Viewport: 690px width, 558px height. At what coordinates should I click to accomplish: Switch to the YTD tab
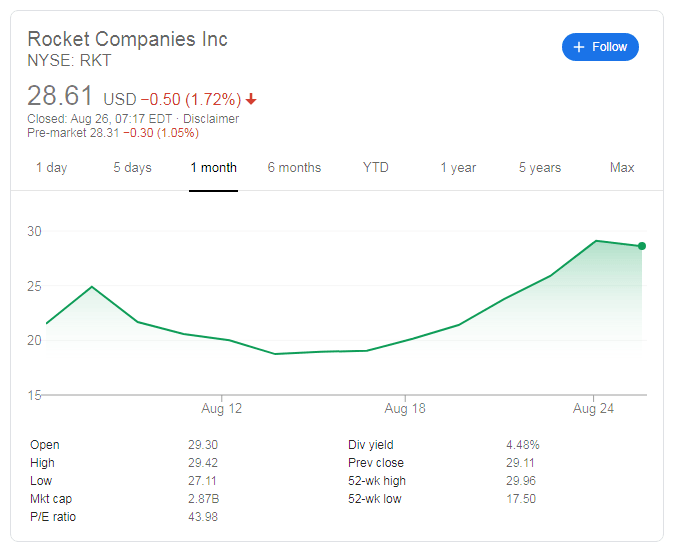click(x=376, y=168)
